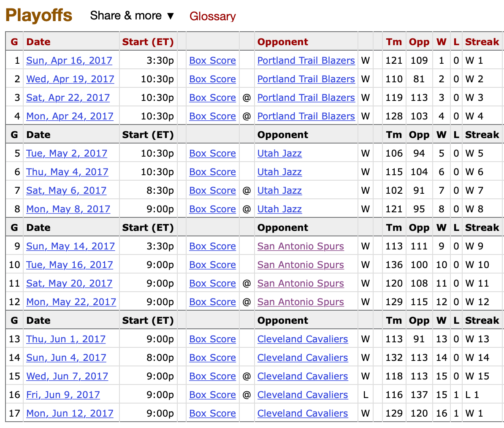Select the Playoffs section heading
504x428 pixels.
coord(39,16)
